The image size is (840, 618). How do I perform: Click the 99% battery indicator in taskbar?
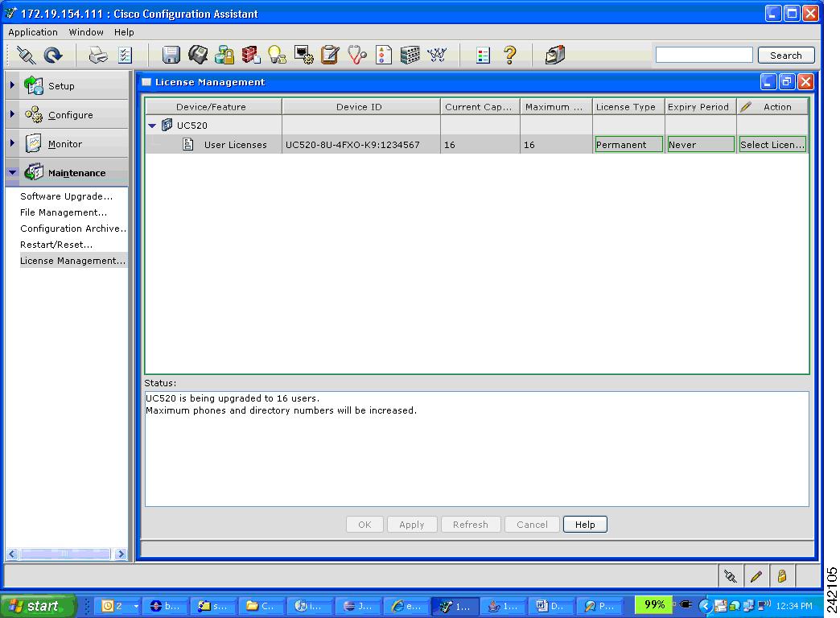(653, 604)
